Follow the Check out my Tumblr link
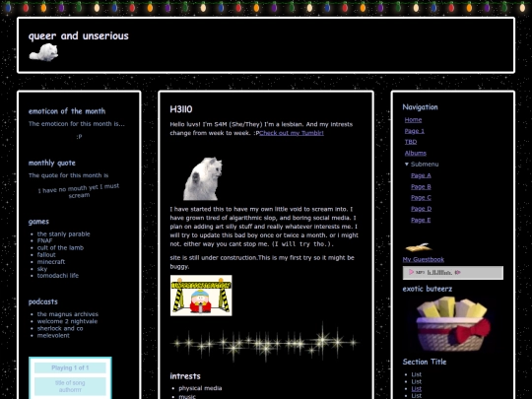 point(292,133)
